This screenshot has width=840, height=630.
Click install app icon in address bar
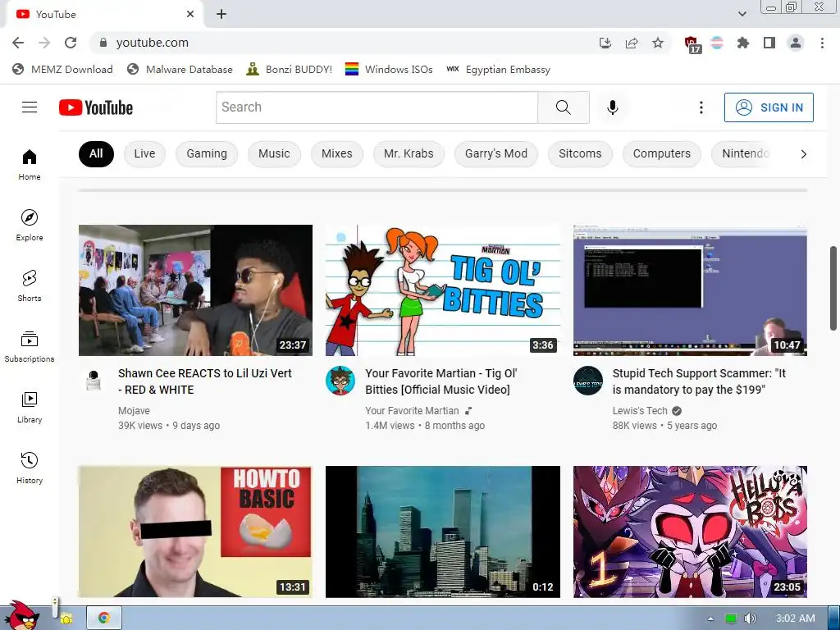click(x=605, y=43)
